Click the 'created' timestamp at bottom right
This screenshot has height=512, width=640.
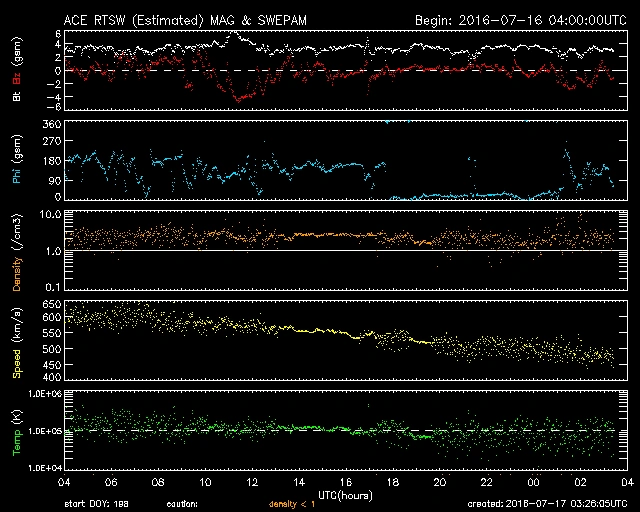tap(549, 504)
